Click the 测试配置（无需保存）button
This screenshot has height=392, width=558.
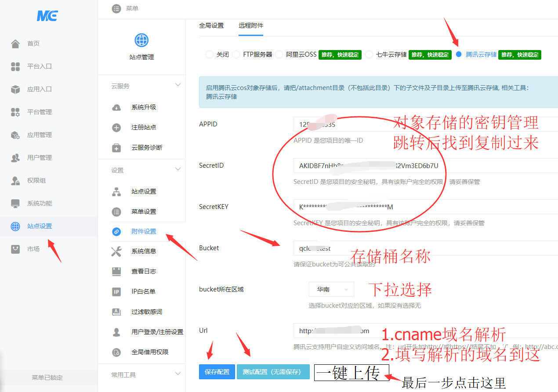click(x=273, y=371)
